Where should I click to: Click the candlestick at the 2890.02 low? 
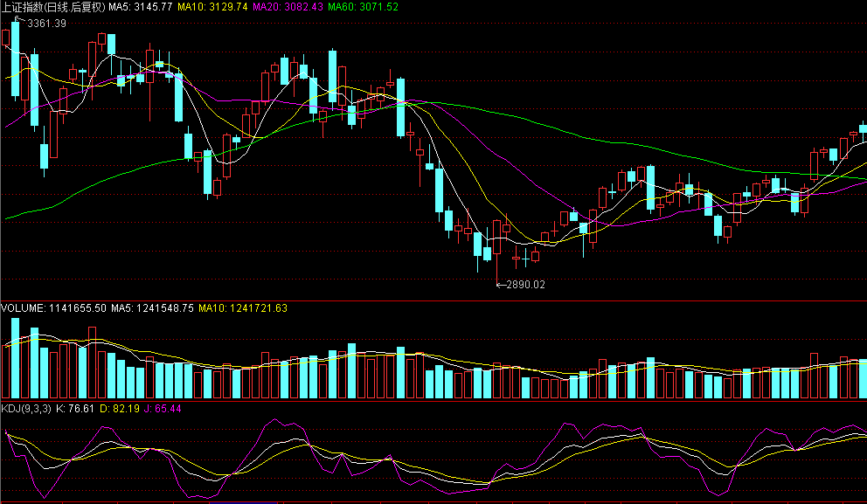tap(497, 252)
